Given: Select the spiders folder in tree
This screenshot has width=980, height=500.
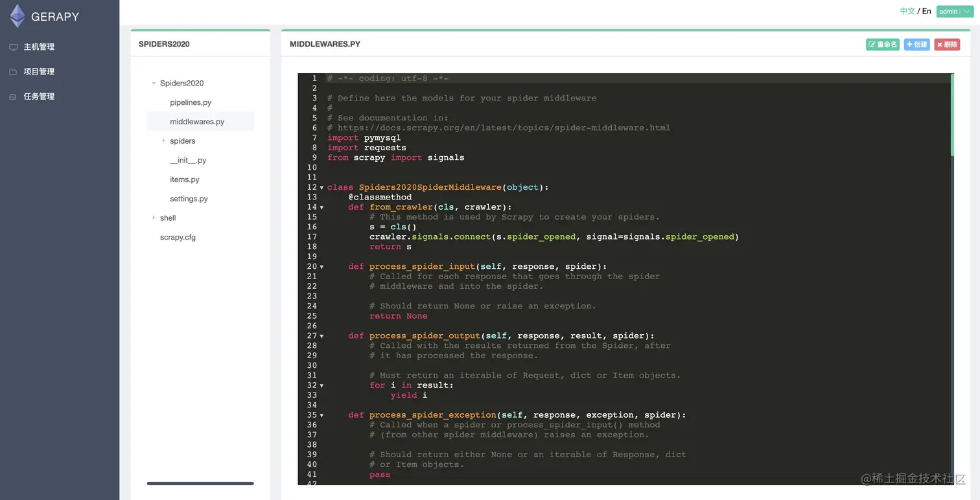Looking at the screenshot, I should coord(183,141).
